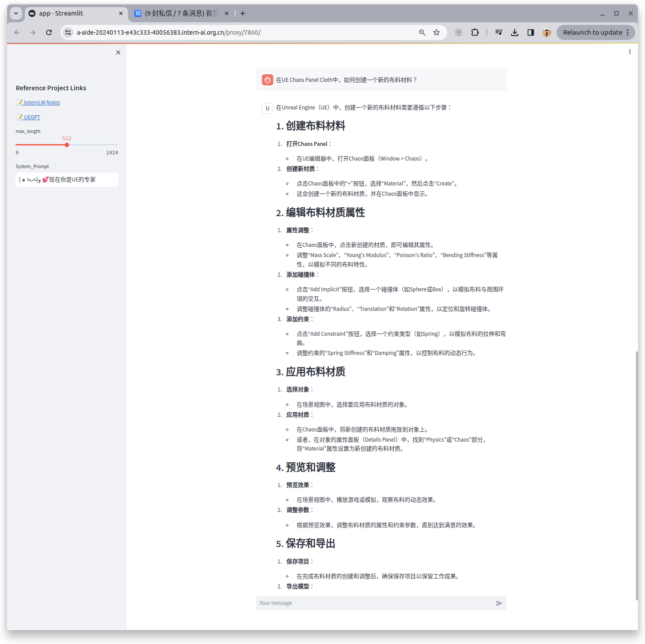This screenshot has height=644, width=645.
Task: Close the Zhihu tab
Action: coord(227,13)
